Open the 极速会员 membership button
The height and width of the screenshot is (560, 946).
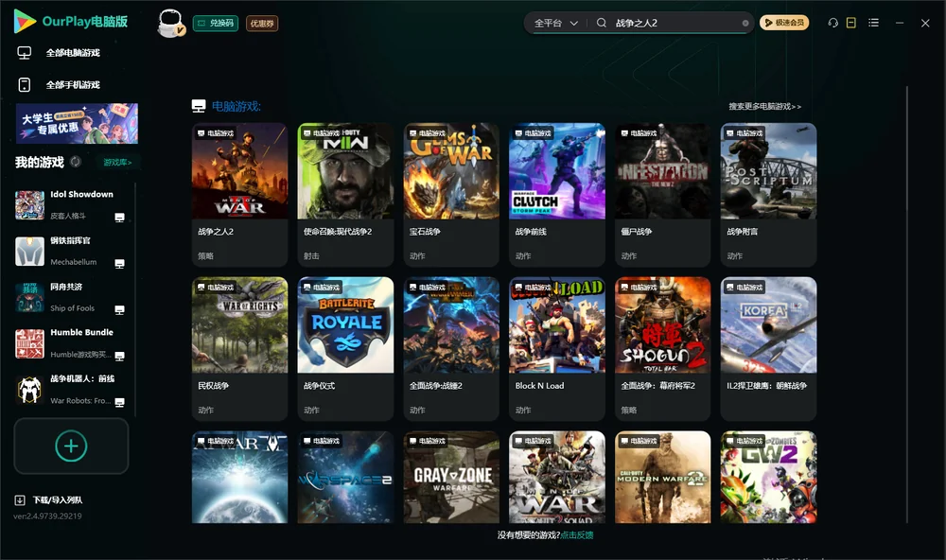coord(784,23)
